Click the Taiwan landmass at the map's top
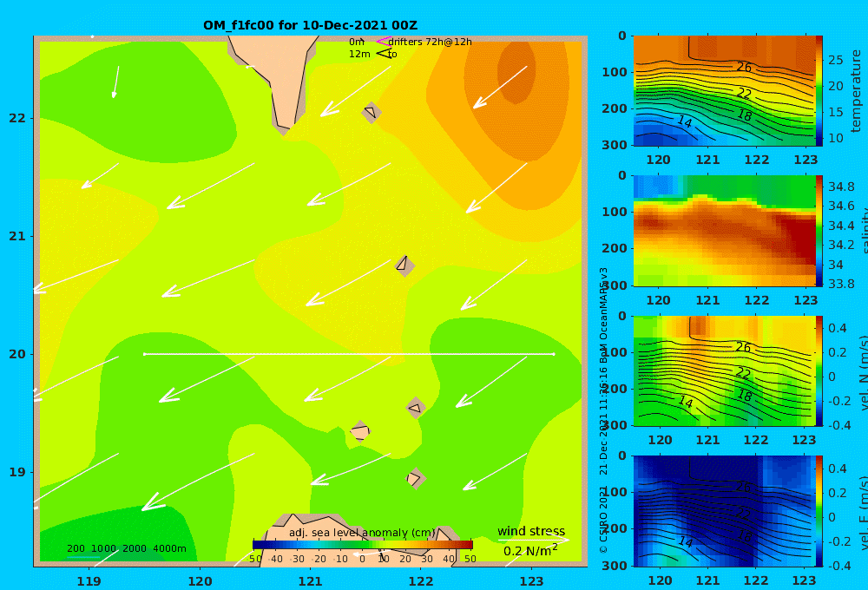 click(279, 72)
